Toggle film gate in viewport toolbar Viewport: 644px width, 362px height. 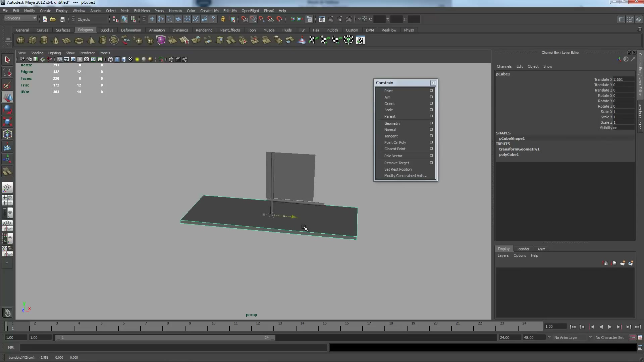[66, 59]
